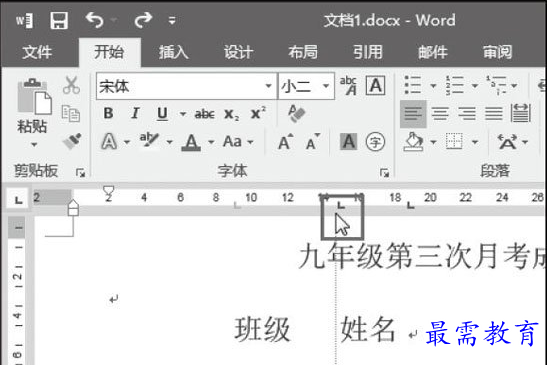Expand the 小二 font size dropdown
Image resolution: width=547 pixels, height=365 pixels.
[326, 86]
